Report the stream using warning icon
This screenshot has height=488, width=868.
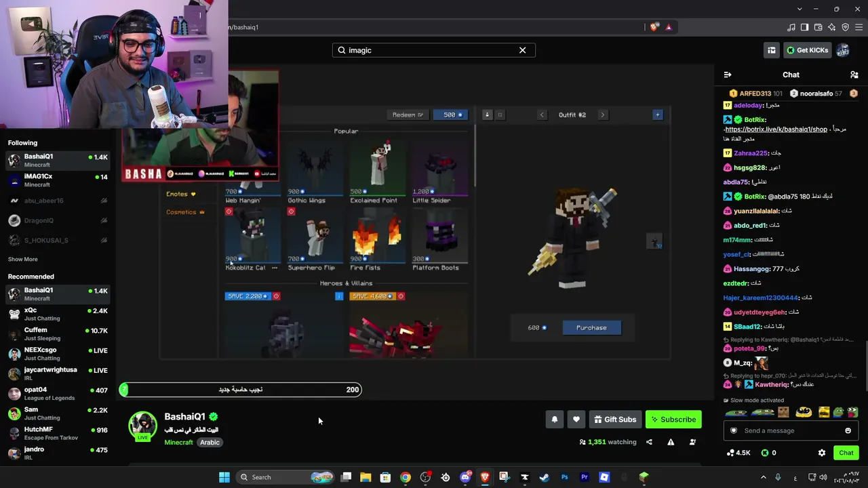pyautogui.click(x=671, y=442)
